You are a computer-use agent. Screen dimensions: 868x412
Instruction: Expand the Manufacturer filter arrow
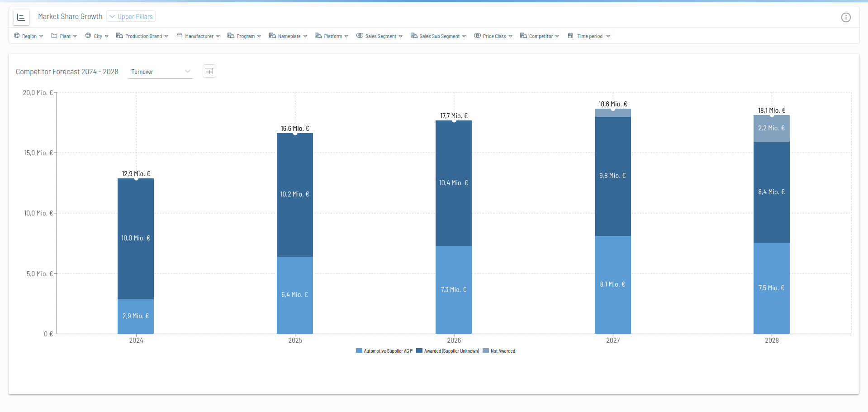pyautogui.click(x=218, y=36)
